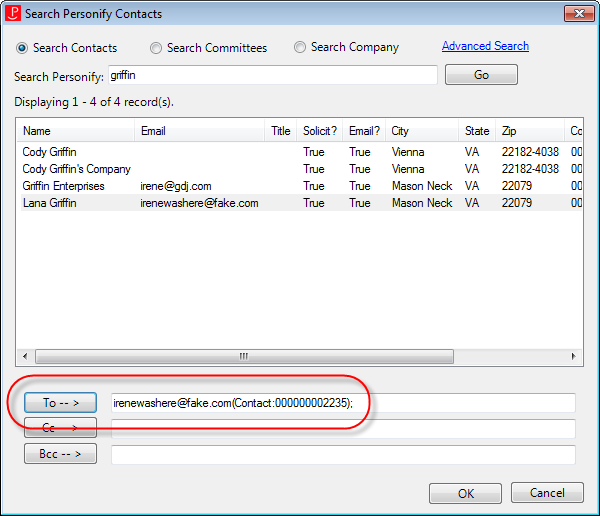
Task: Click the horizontal scrollbar's right arrow
Action: tap(573, 356)
